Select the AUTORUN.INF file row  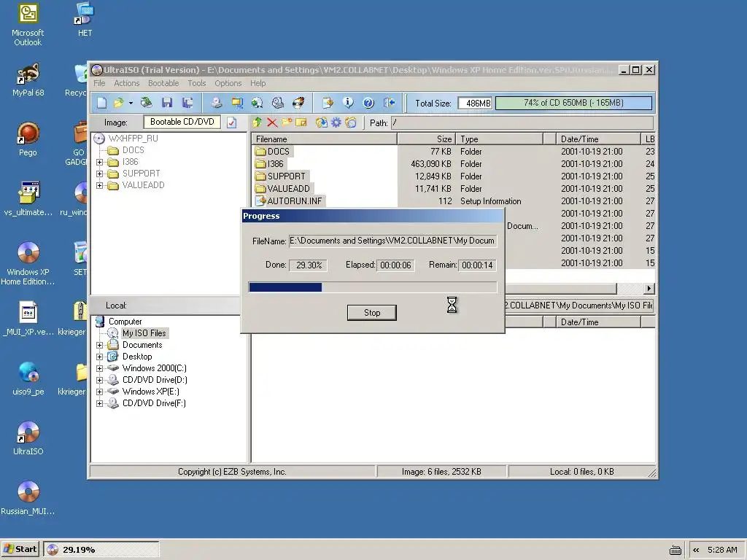[x=295, y=201]
